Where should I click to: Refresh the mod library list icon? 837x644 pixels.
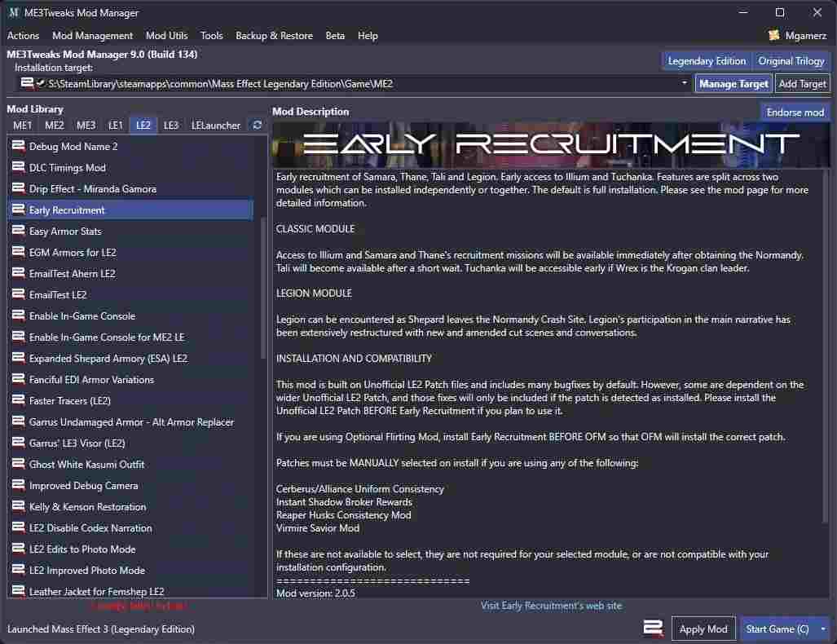257,125
